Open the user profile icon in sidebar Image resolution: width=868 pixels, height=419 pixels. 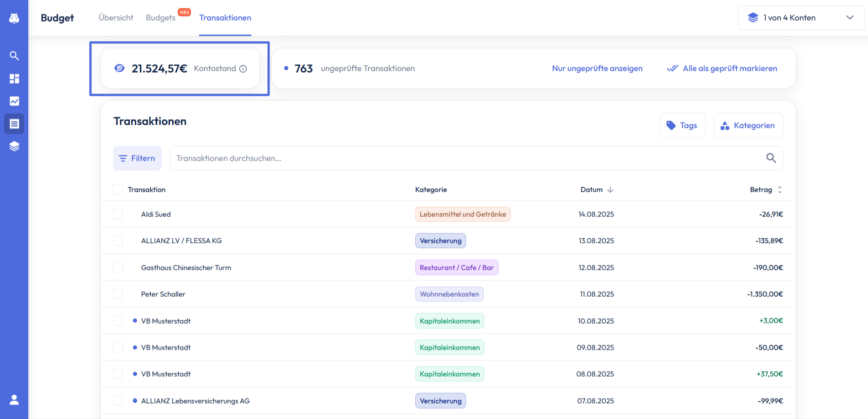pos(14,400)
